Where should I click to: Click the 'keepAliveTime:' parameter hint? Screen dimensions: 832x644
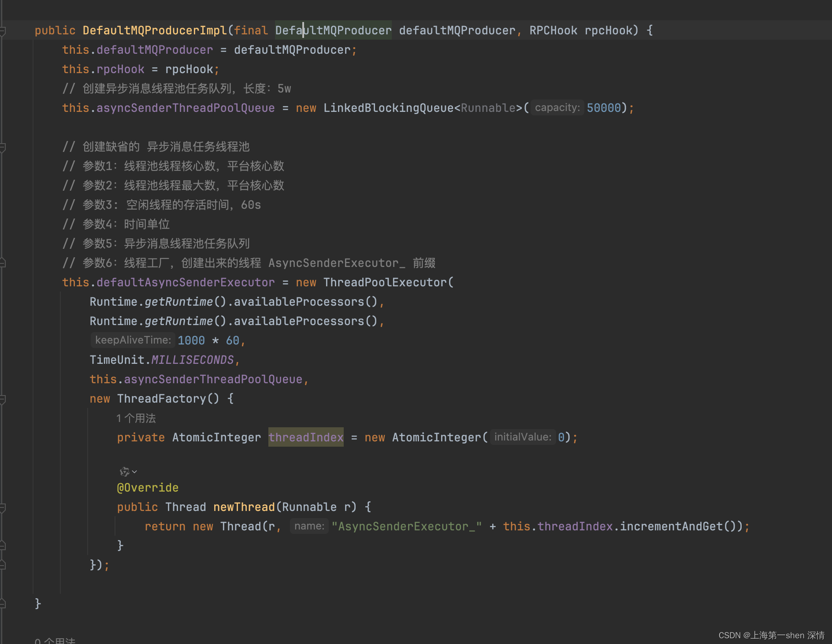[x=133, y=340]
